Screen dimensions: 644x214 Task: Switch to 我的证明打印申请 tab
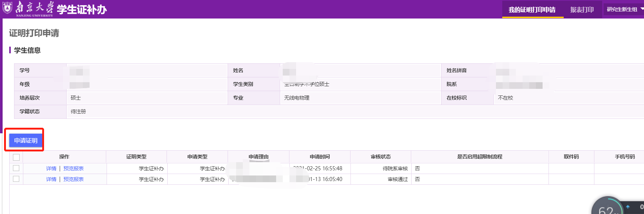(532, 10)
